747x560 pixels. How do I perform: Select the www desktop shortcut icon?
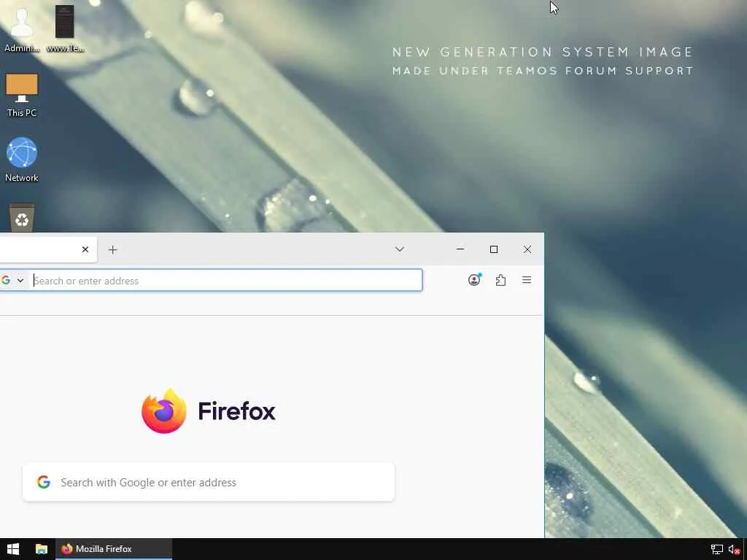point(65,28)
